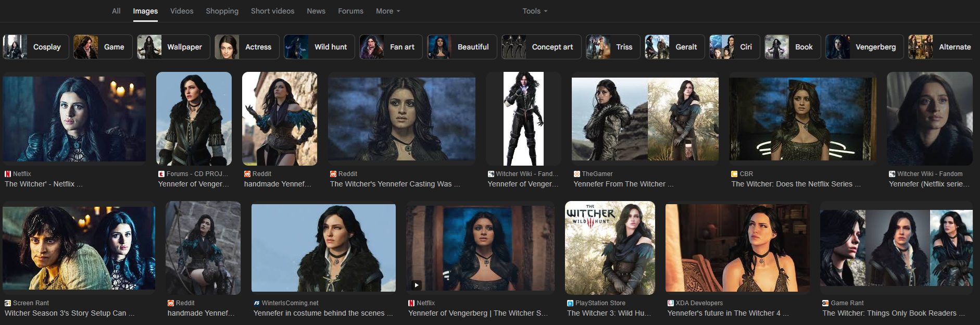Screen dimensions: 980x325
Task: Select the Game filter chip
Action: pos(103,47)
